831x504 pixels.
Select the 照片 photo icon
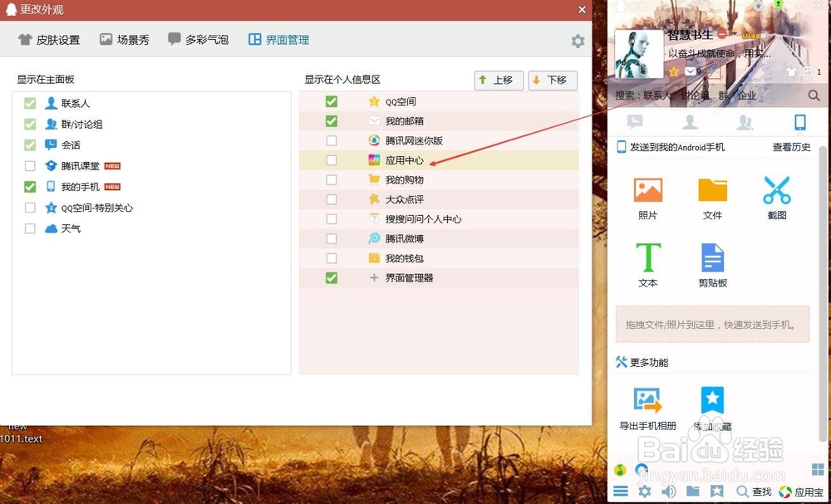pyautogui.click(x=647, y=190)
